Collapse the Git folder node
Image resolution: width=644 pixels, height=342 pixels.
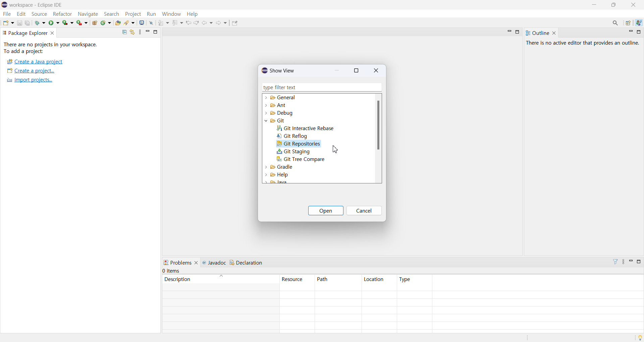[266, 121]
